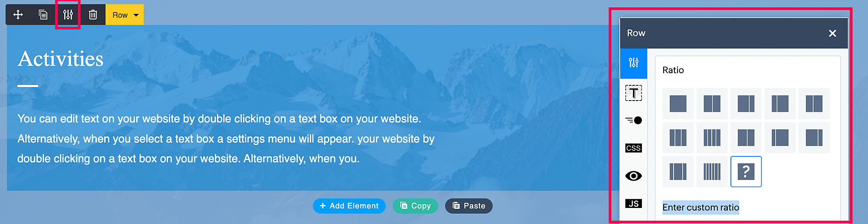Expand the yellow Row dropdown
Viewport: 868px width, 224px height.
125,15
